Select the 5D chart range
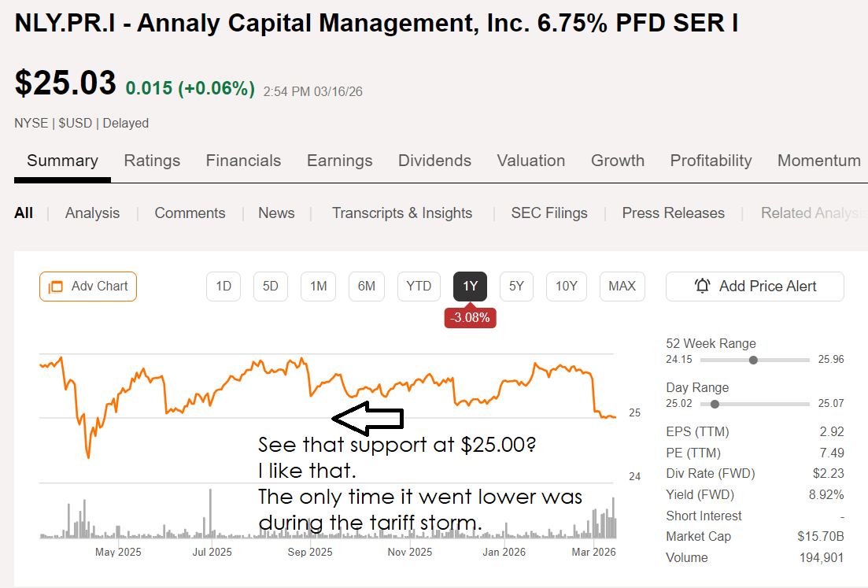 click(x=271, y=287)
